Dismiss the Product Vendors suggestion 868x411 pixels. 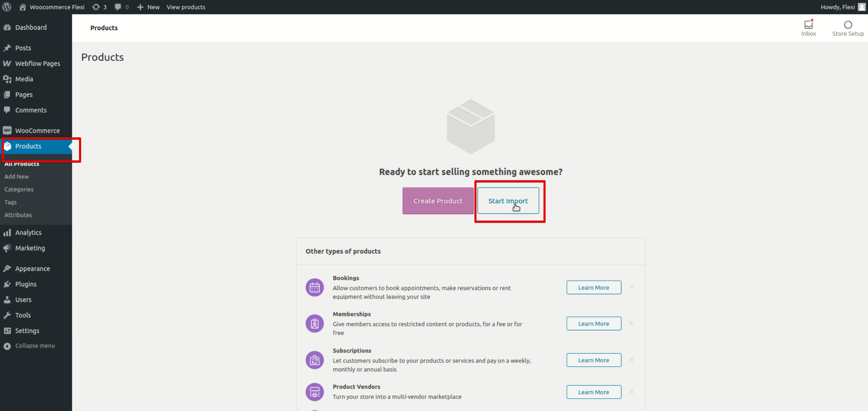click(631, 392)
